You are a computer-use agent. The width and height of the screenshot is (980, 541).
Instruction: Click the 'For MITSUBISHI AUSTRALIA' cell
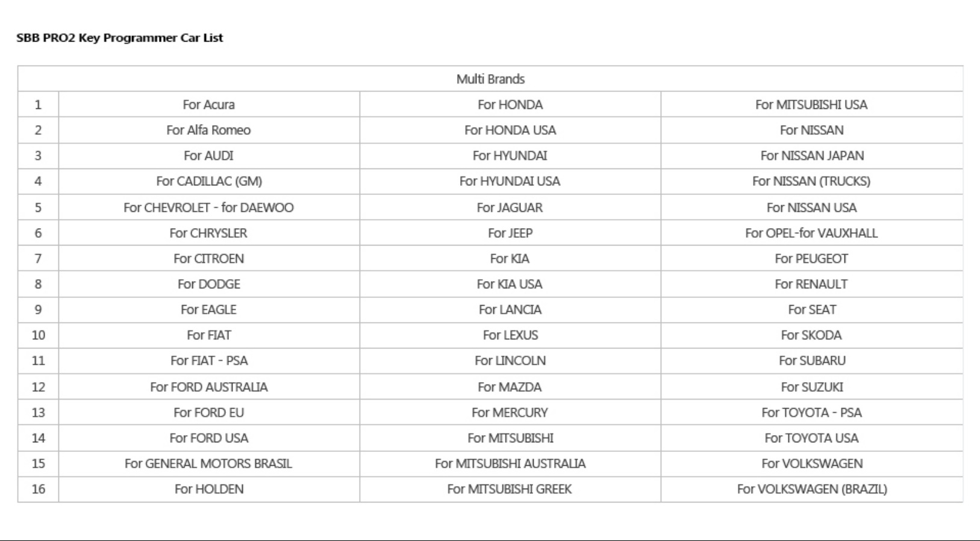coord(510,463)
